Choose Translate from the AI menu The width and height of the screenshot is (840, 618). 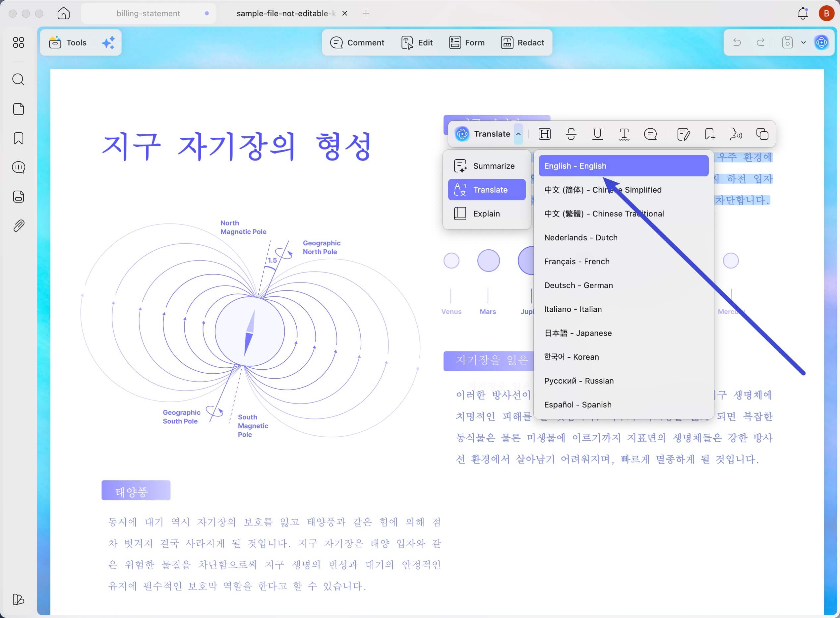(x=487, y=190)
